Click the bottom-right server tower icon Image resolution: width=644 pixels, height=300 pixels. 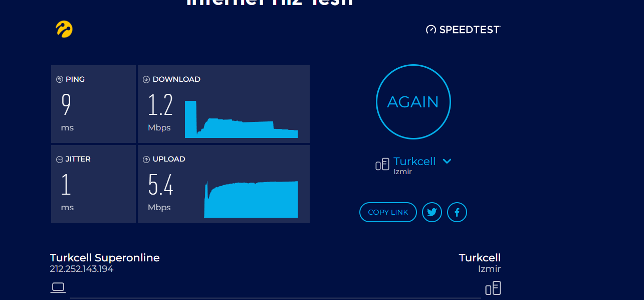(x=493, y=288)
